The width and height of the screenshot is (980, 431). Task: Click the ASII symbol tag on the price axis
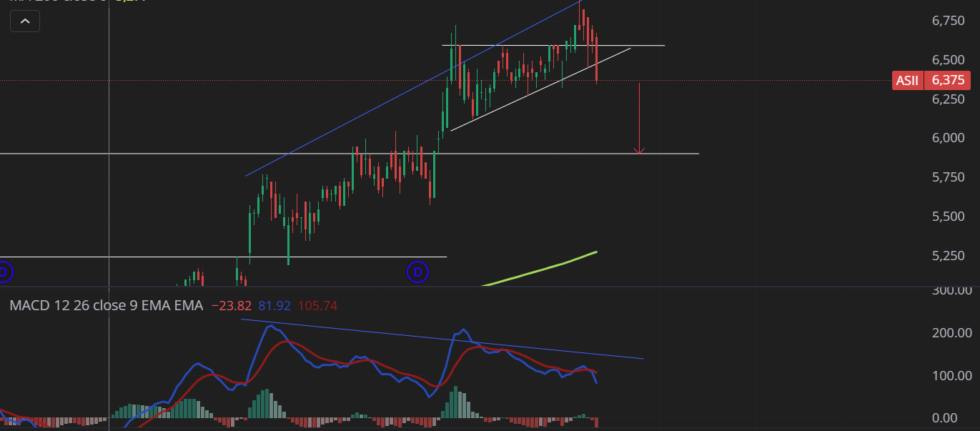907,81
